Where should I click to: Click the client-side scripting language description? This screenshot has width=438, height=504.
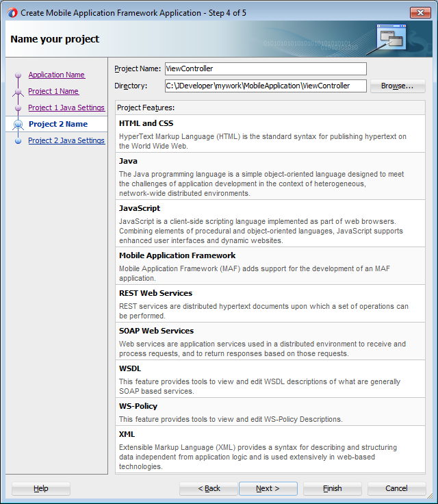[x=261, y=231]
